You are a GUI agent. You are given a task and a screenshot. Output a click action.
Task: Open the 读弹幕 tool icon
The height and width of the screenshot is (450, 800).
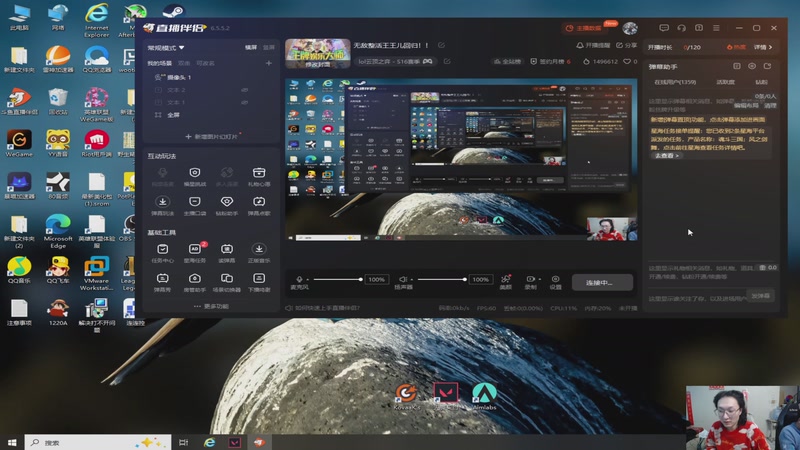tap(227, 253)
